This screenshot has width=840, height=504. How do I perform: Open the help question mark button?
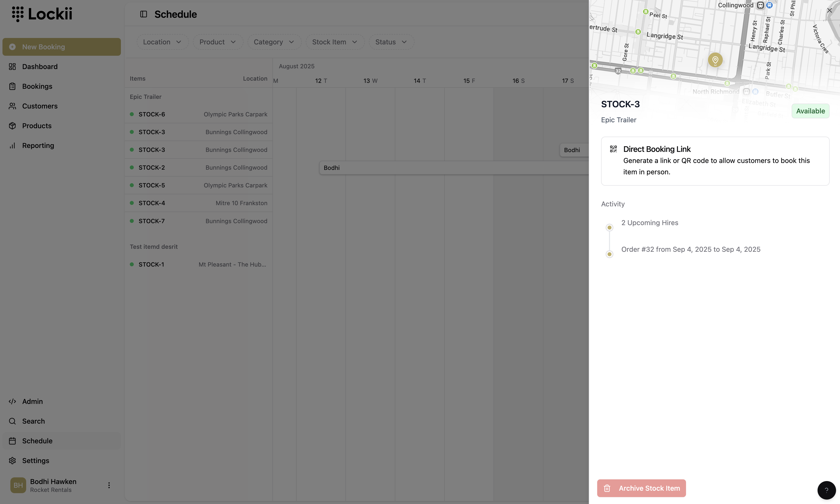coord(826,490)
